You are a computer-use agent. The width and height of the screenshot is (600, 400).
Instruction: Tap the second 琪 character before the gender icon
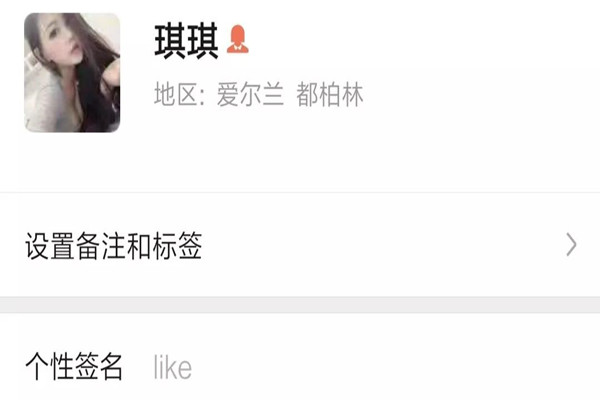click(202, 41)
